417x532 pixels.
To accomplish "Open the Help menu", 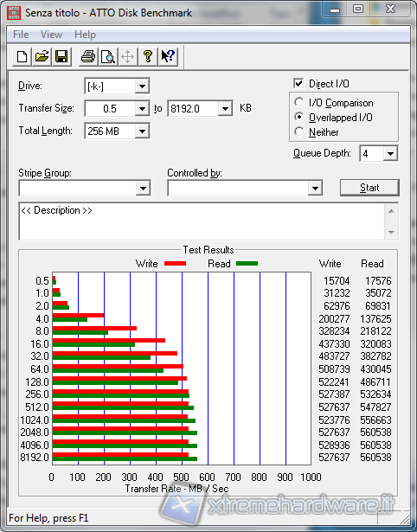I will 85,35.
